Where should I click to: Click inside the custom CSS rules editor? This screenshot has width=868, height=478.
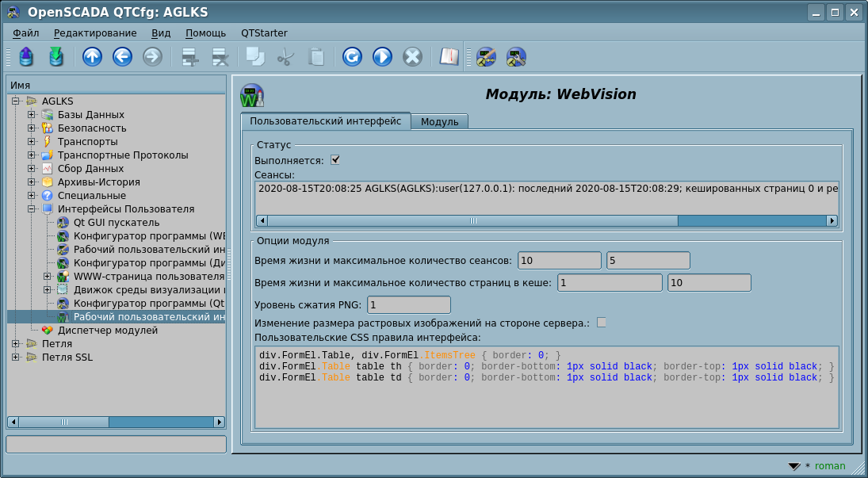pos(546,388)
